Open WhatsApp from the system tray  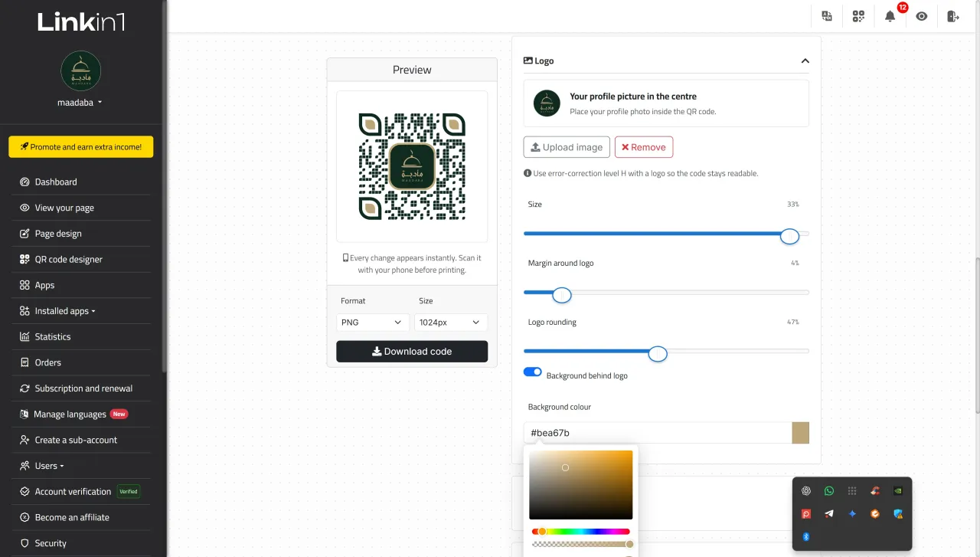829,491
